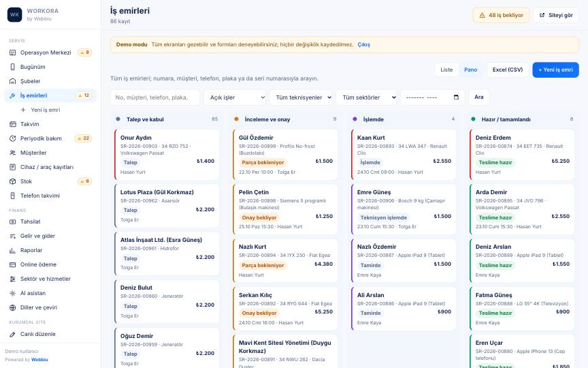The image size is (588, 368).
Task: Click the Gelir ve gider icon
Action: (x=12, y=236)
